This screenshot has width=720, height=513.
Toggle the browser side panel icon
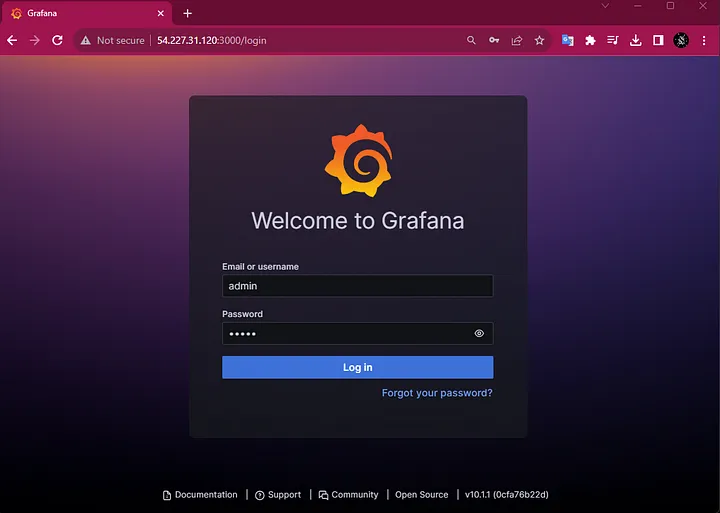tap(658, 40)
